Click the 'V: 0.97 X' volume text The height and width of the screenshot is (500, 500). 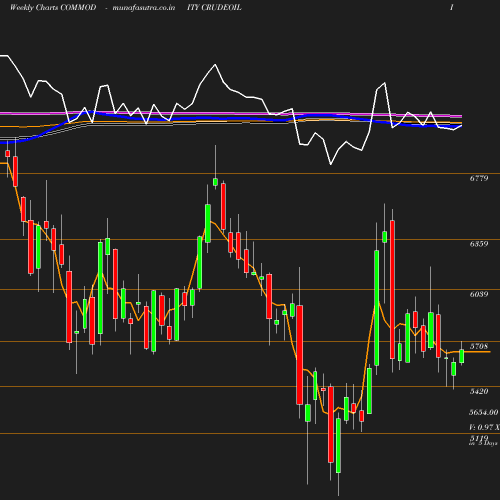pos(484,427)
